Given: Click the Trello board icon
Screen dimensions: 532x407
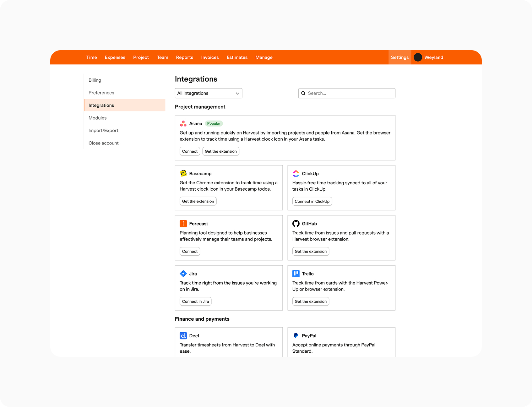Looking at the screenshot, I should pos(296,274).
